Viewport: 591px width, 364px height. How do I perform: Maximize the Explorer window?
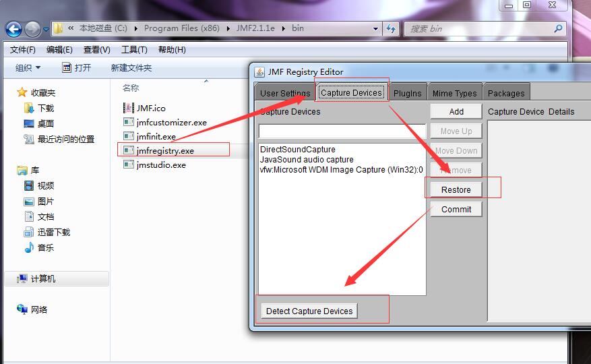(527, 5)
